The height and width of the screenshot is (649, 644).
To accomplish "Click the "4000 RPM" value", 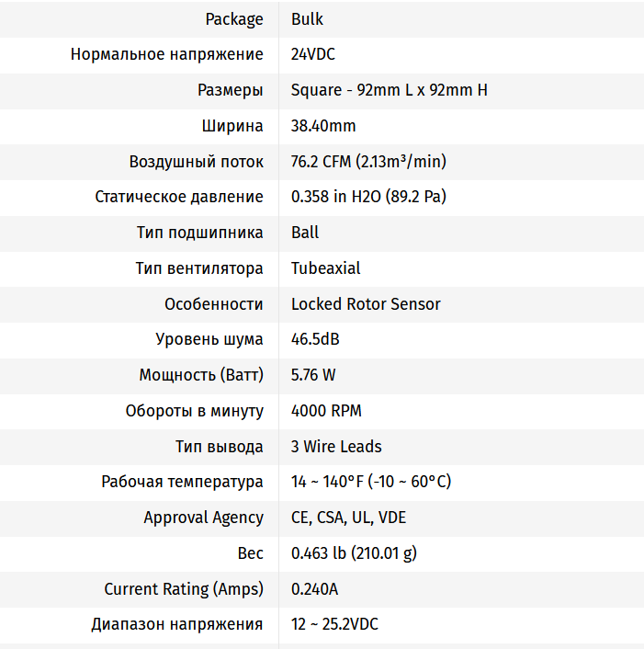I will click(326, 411).
